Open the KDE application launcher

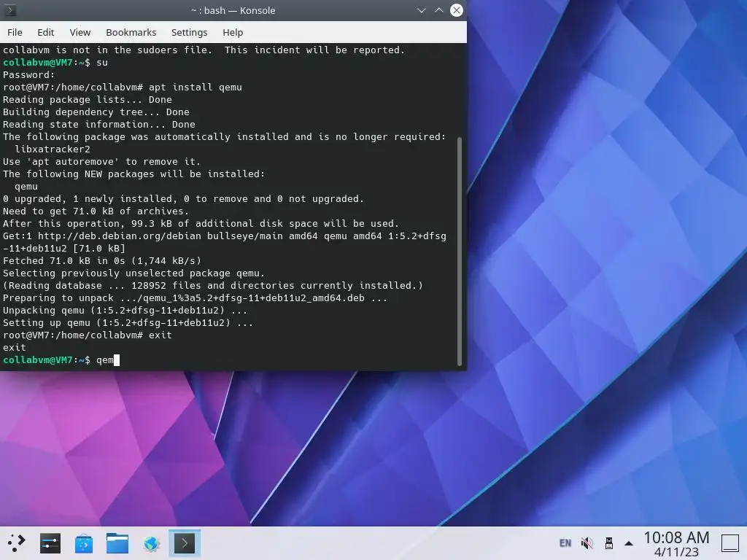tap(16, 543)
